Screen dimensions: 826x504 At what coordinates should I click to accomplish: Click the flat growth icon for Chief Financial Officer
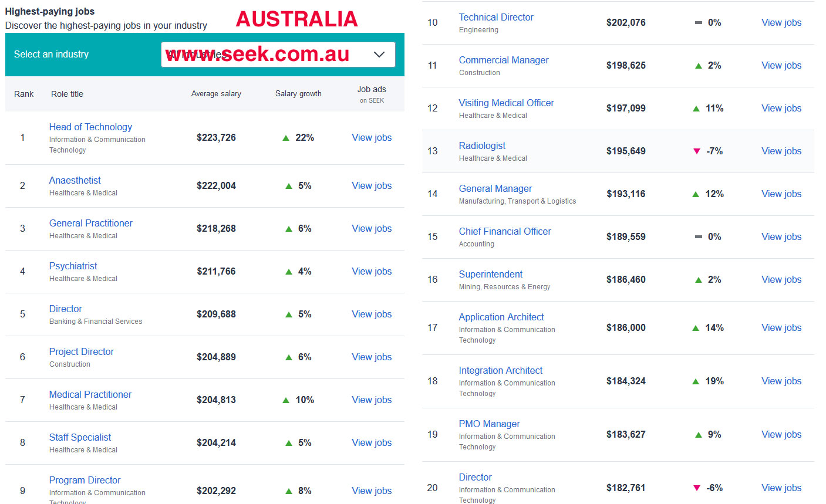click(x=699, y=237)
